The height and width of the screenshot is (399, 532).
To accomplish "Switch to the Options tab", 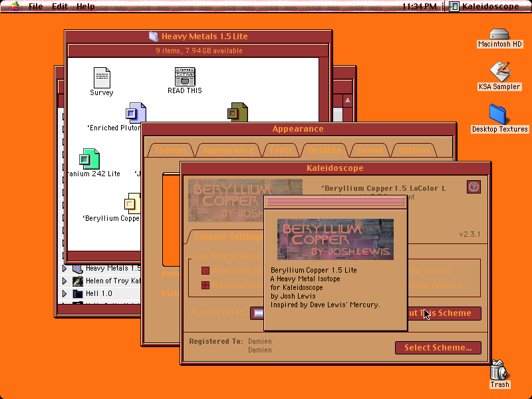I will point(414,150).
